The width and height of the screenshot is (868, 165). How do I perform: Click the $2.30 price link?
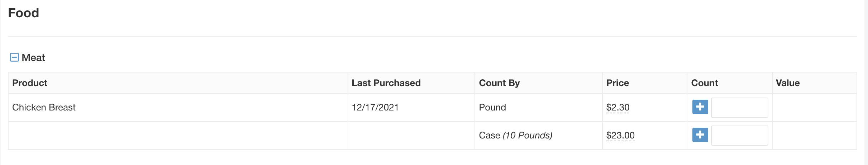click(617, 107)
